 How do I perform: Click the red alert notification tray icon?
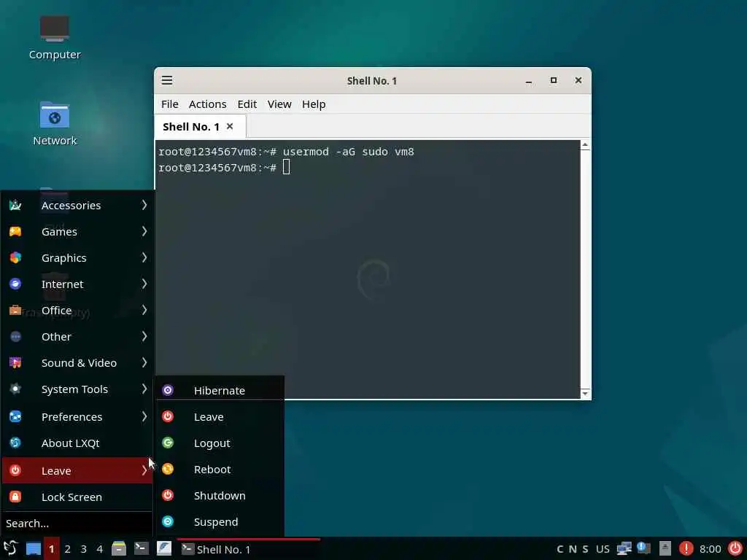pos(686,548)
